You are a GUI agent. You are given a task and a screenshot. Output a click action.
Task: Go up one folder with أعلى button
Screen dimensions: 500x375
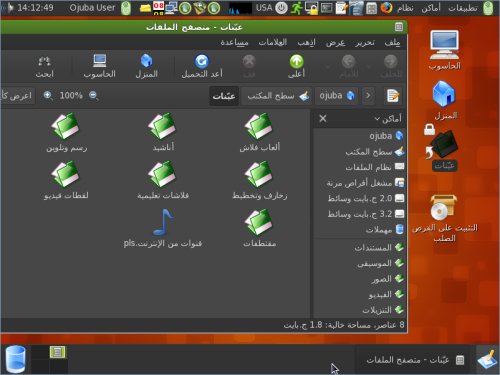pyautogui.click(x=296, y=66)
